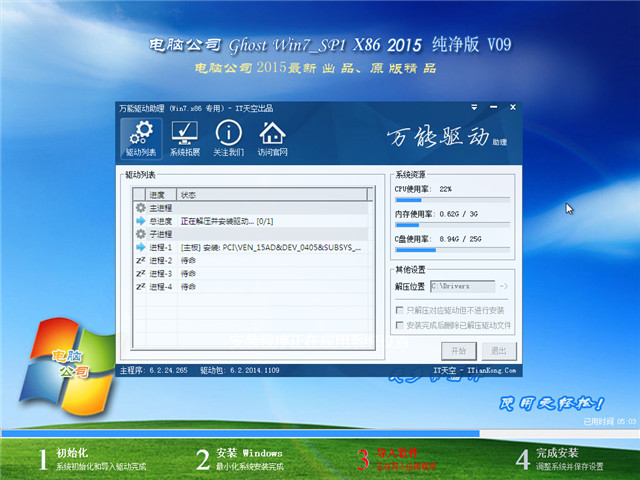Open the 关注我们 info tab
The width and height of the screenshot is (640, 480).
229,138
